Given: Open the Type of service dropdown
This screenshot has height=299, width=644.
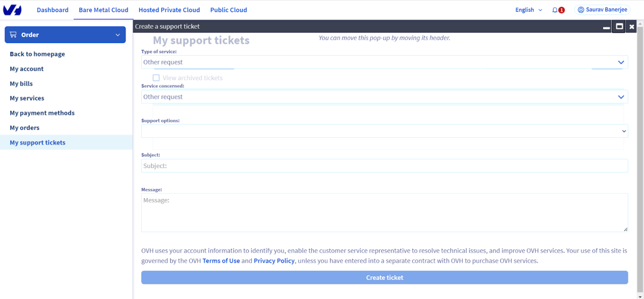Looking at the screenshot, I should click(621, 62).
